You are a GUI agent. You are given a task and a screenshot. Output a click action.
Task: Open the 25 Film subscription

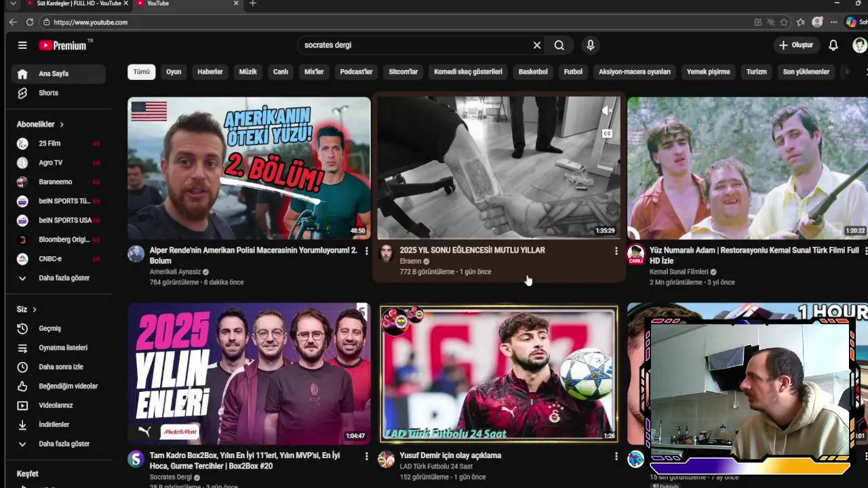pyautogui.click(x=58, y=144)
